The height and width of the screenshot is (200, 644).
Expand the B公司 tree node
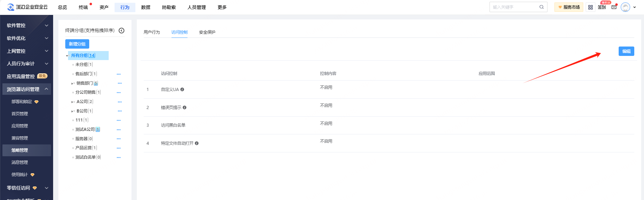coord(72,111)
